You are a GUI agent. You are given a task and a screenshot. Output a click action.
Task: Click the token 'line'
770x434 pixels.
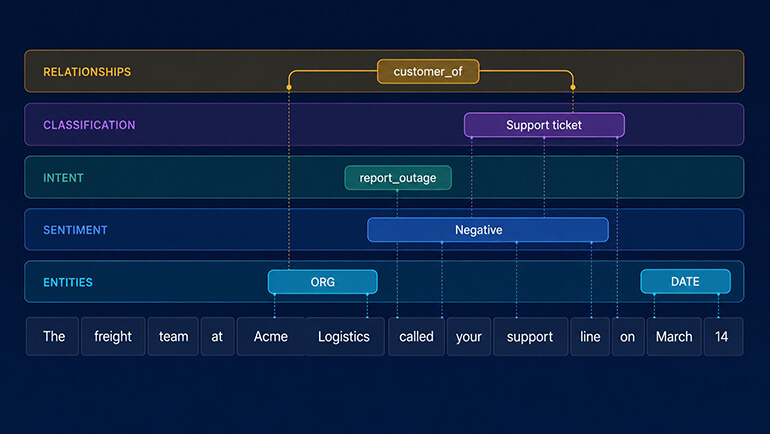tap(590, 336)
